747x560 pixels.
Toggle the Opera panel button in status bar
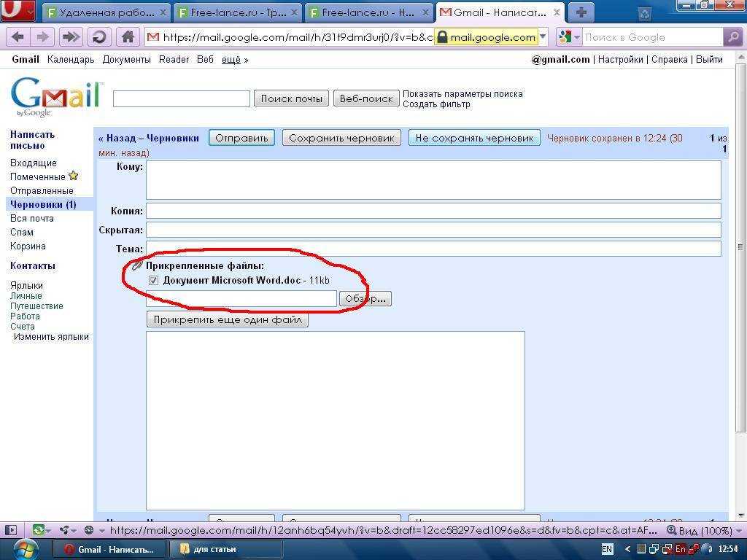12,530
